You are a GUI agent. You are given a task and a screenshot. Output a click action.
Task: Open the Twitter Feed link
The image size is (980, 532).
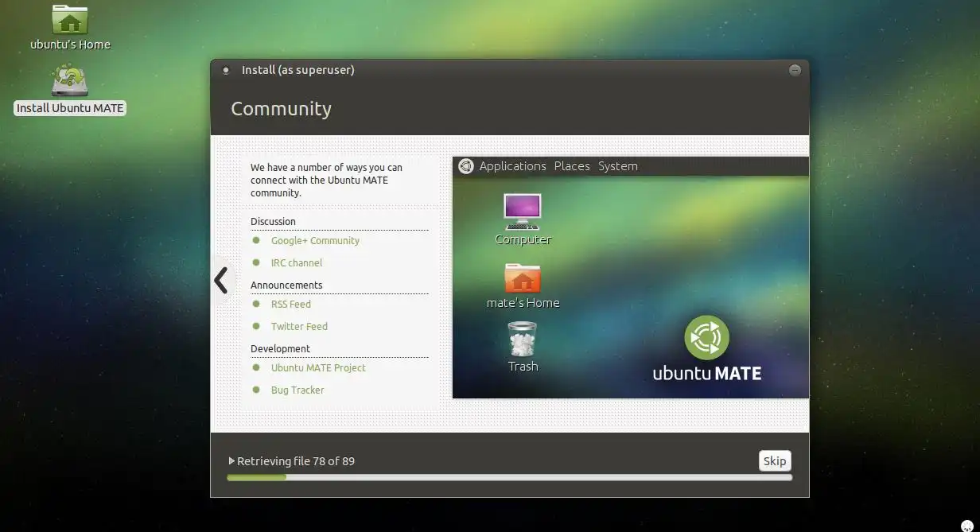click(299, 326)
